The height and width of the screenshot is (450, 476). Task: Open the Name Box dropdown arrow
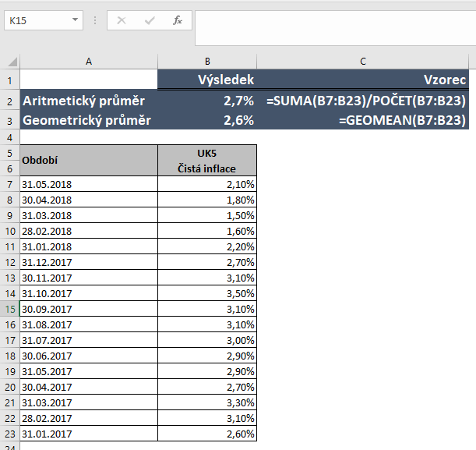pyautogui.click(x=76, y=20)
